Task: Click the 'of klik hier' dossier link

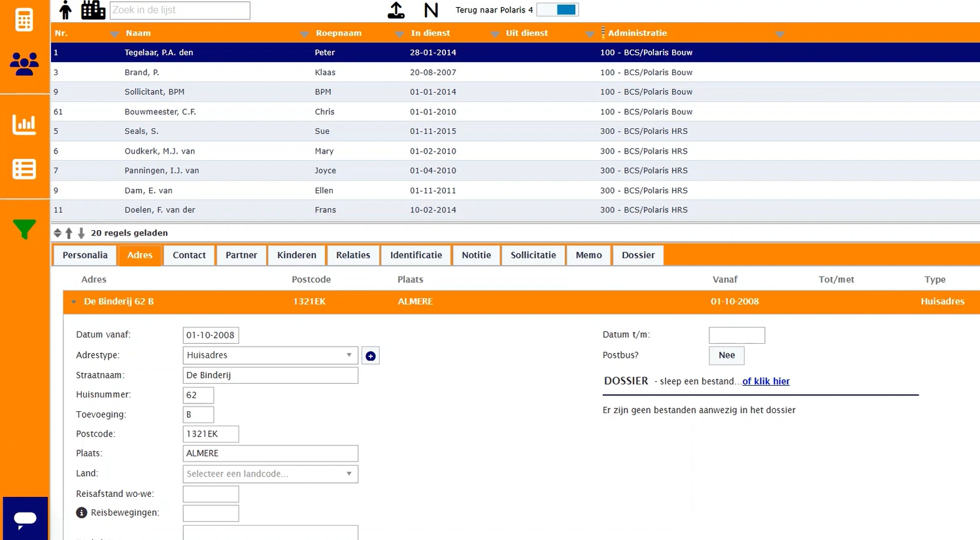Action: (x=766, y=381)
